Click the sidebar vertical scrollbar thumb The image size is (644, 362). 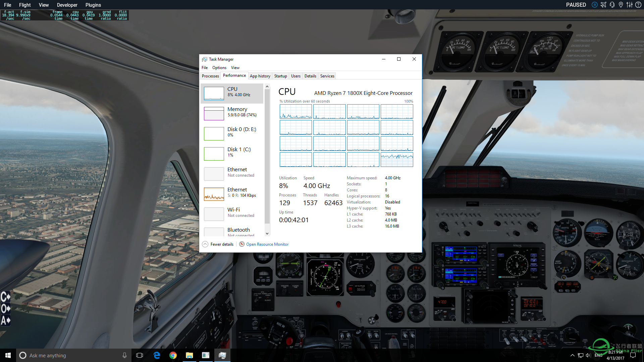[x=267, y=157]
